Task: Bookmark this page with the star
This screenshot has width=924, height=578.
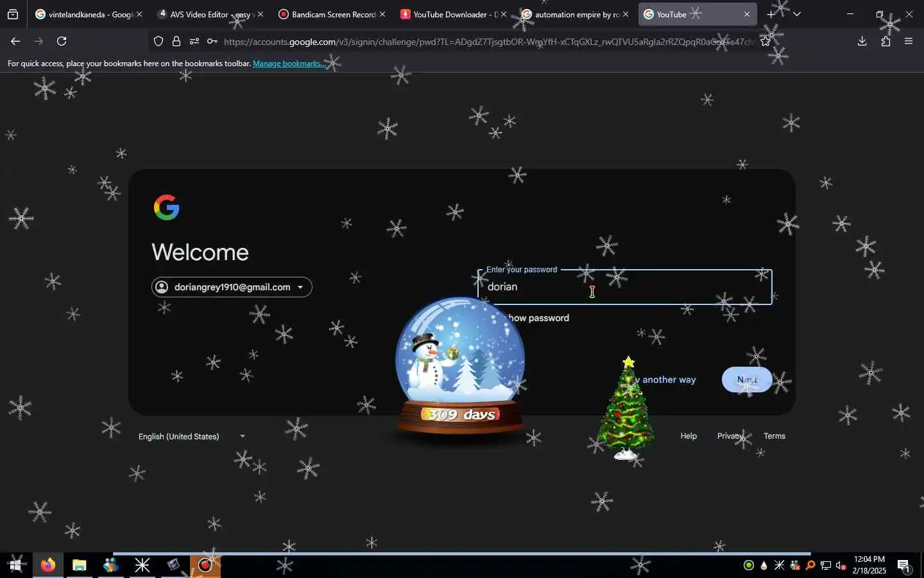Action: click(765, 42)
